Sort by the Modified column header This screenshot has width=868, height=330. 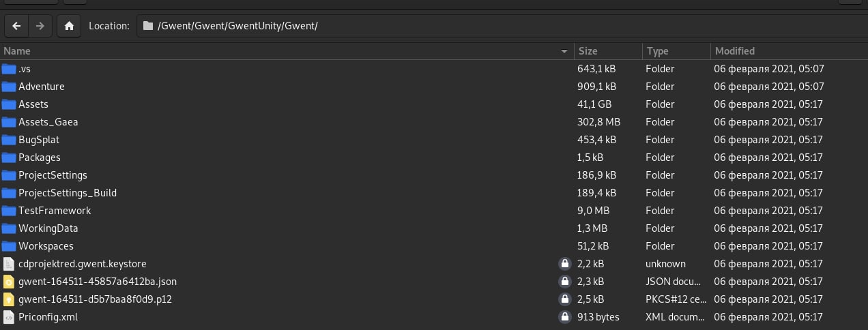pos(790,51)
